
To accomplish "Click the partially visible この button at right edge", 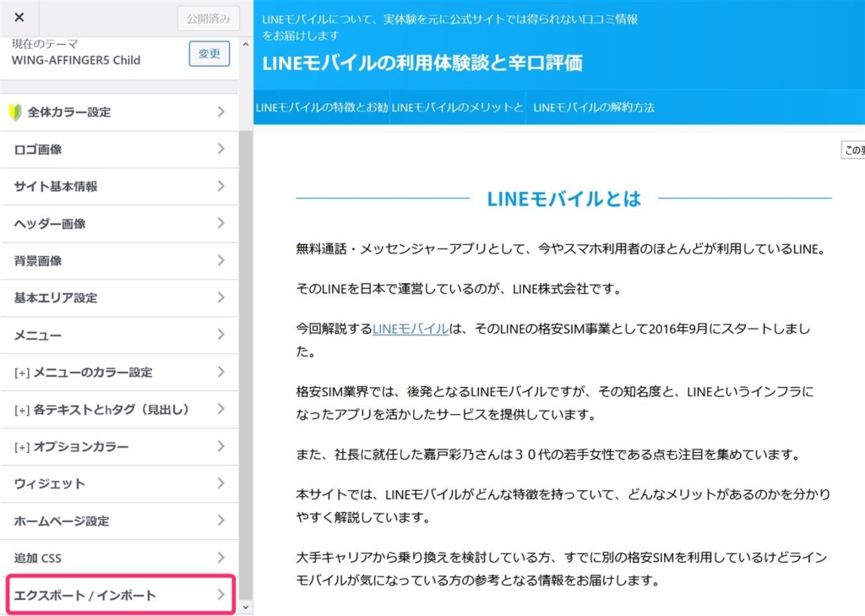I will pyautogui.click(x=853, y=150).
